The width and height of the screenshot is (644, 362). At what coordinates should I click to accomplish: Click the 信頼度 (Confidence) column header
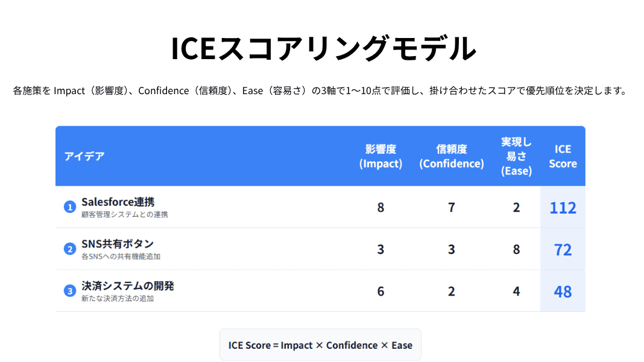tap(452, 156)
